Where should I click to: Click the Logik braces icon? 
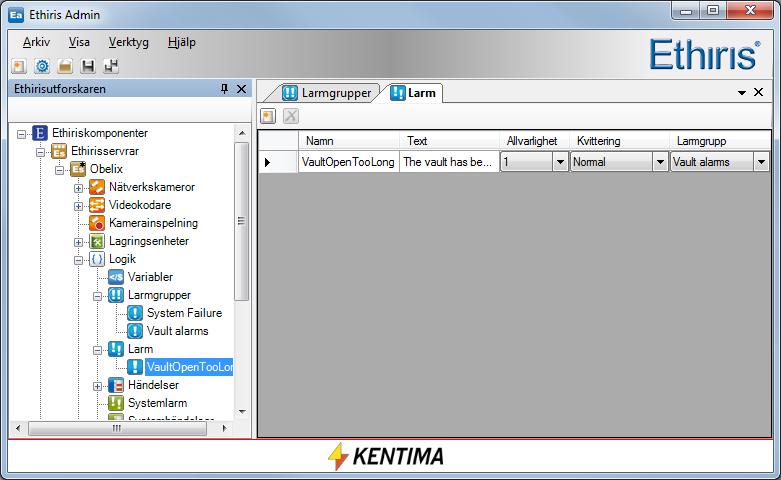point(97,259)
